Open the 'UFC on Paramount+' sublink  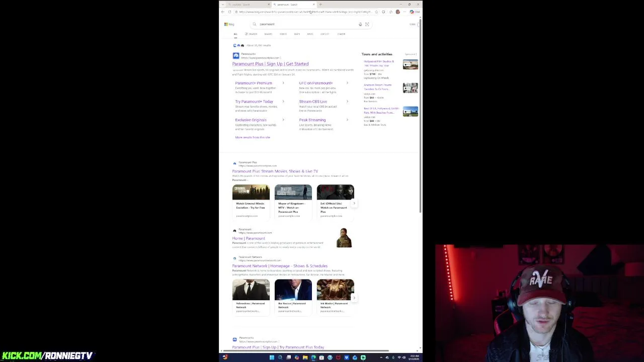click(x=315, y=83)
